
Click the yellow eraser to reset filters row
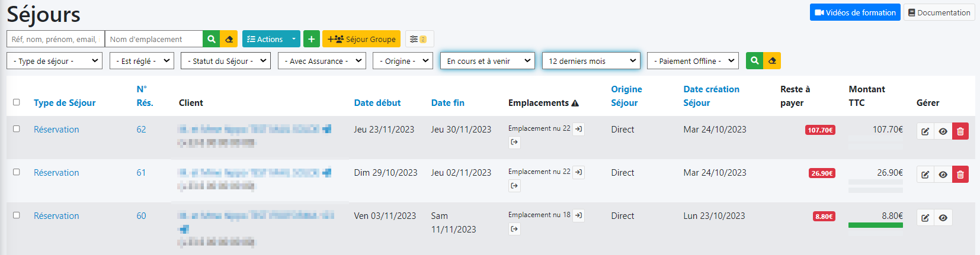771,61
